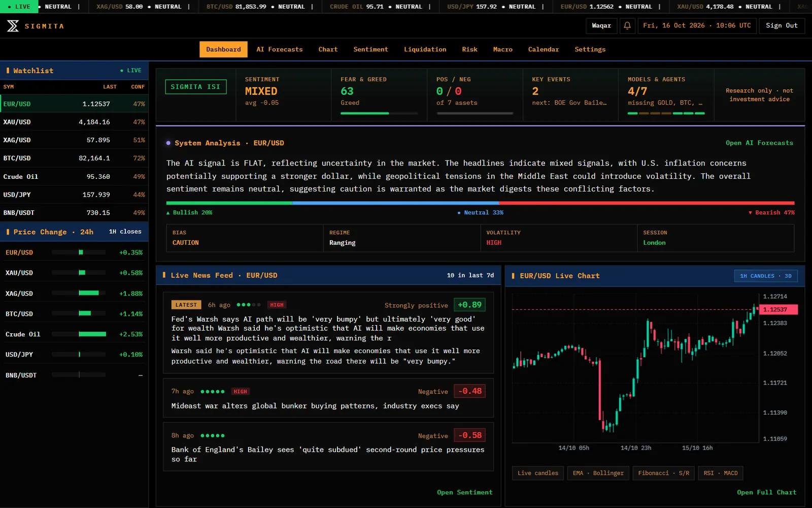Open the Bank of England Bailey news
The width and height of the screenshot is (812, 508).
[328, 447]
